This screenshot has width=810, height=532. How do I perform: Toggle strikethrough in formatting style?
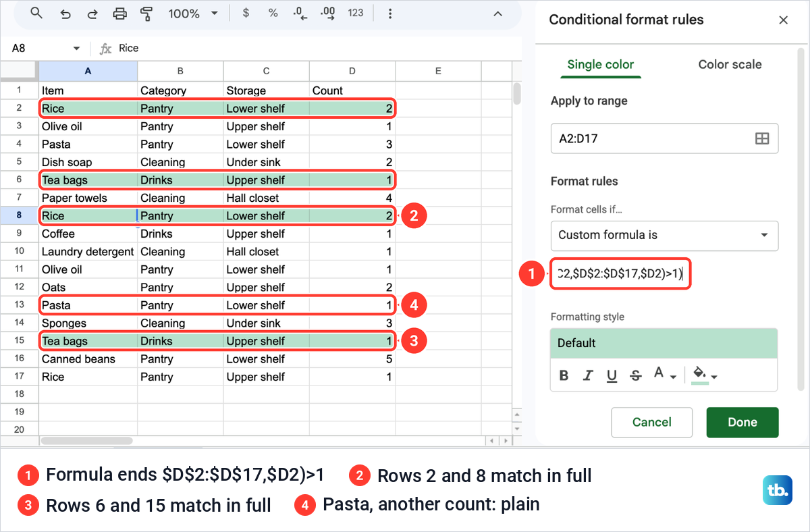[635, 375]
